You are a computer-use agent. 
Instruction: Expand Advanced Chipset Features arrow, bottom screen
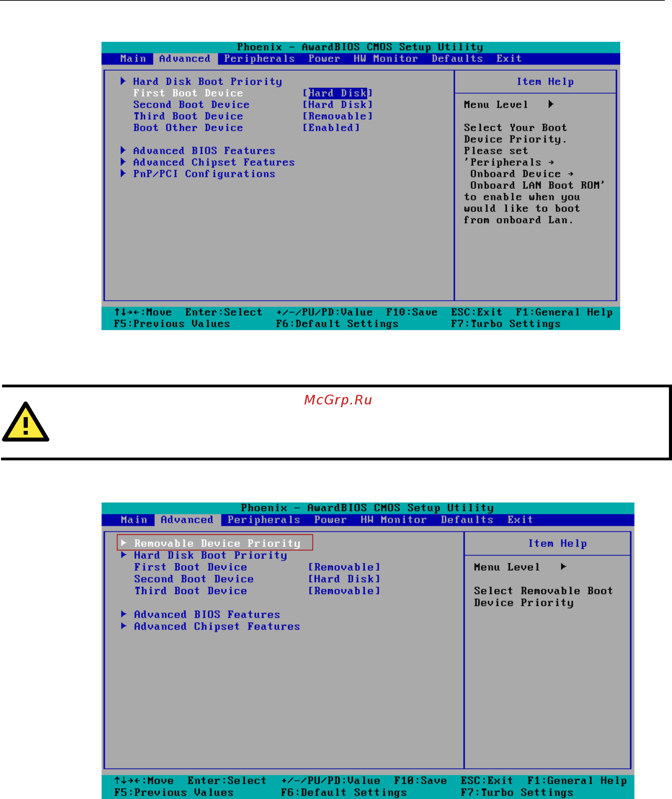[124, 626]
